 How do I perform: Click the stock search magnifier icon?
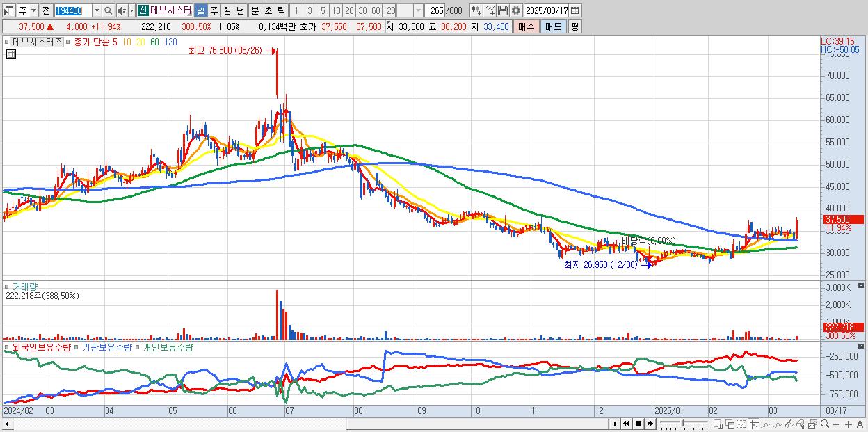pyautogui.click(x=108, y=10)
